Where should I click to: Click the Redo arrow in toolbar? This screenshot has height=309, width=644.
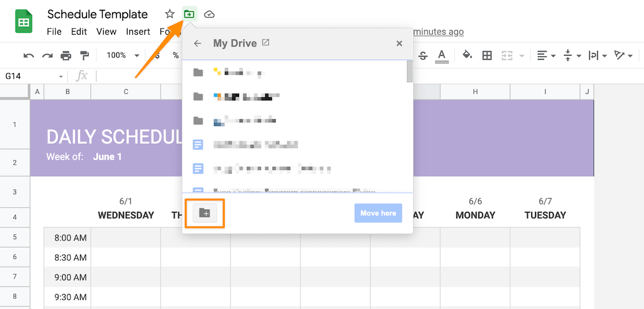tap(47, 55)
